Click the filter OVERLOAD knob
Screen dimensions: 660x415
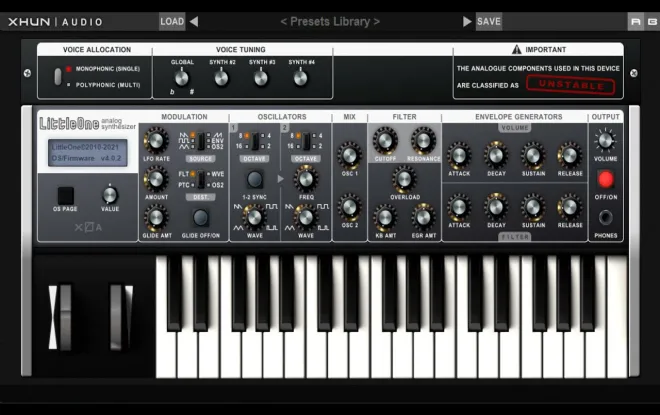405,179
